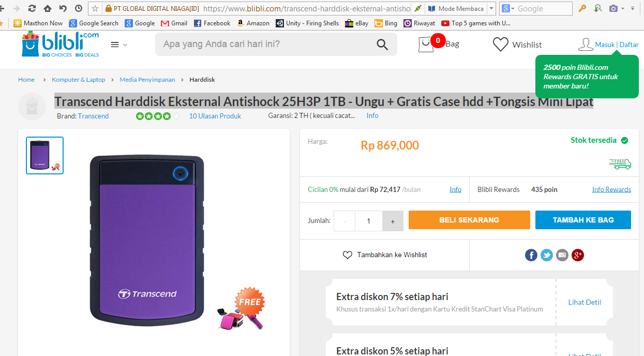Click the browser forward arrow
644x356 pixels.
(17, 8)
